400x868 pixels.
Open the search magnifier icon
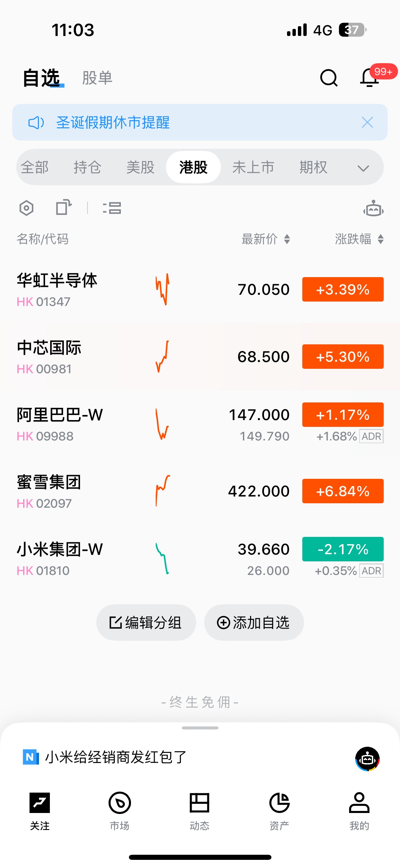[328, 78]
